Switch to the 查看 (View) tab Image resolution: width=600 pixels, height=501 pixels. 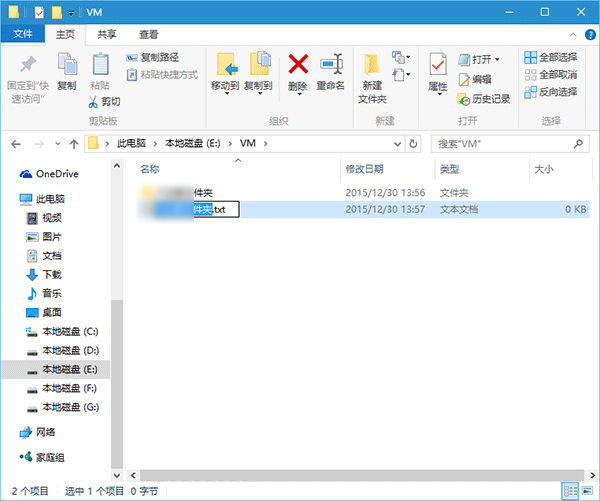(148, 35)
